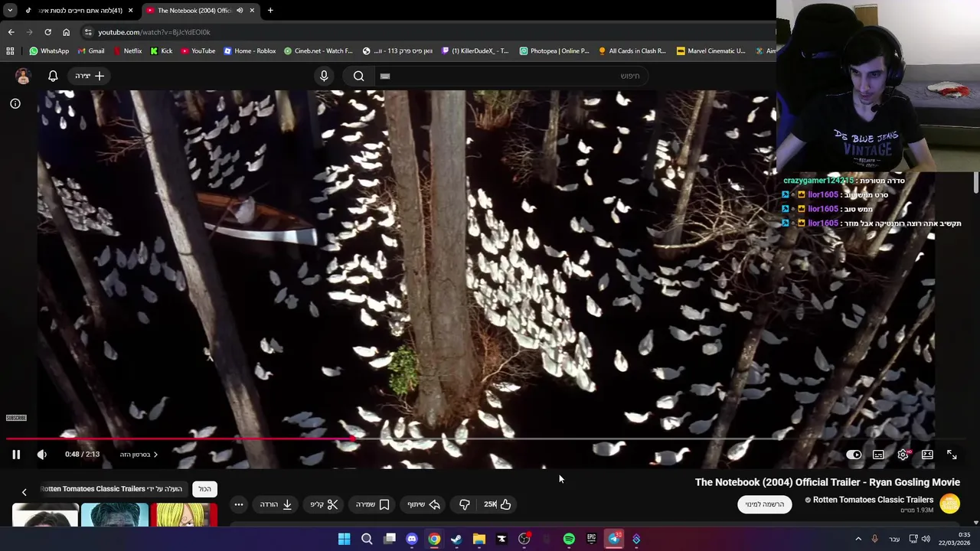
Task: Open the YouTube notifications bell
Action: 53,76
